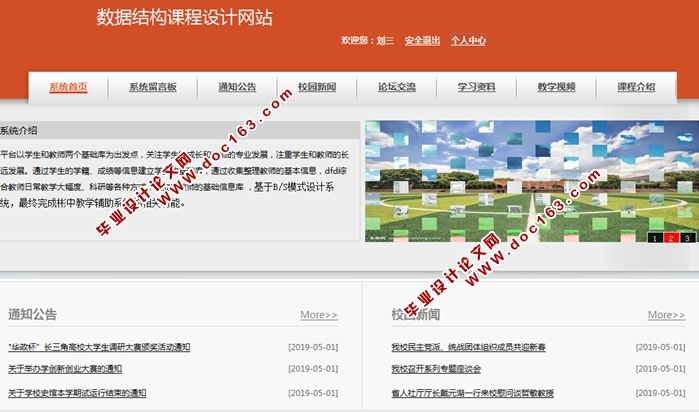Switch slideshow to slide 2
Screen dimensions: 699x412
(x=671, y=238)
